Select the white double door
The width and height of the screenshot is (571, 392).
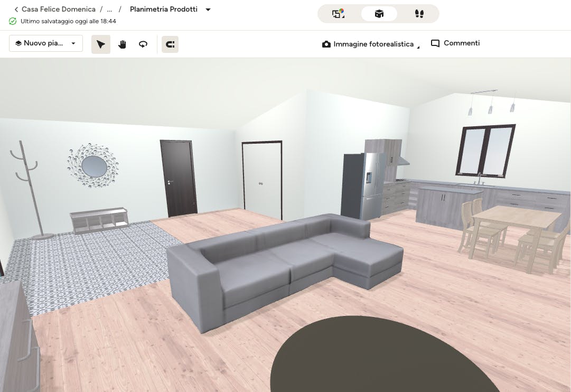coord(262,180)
